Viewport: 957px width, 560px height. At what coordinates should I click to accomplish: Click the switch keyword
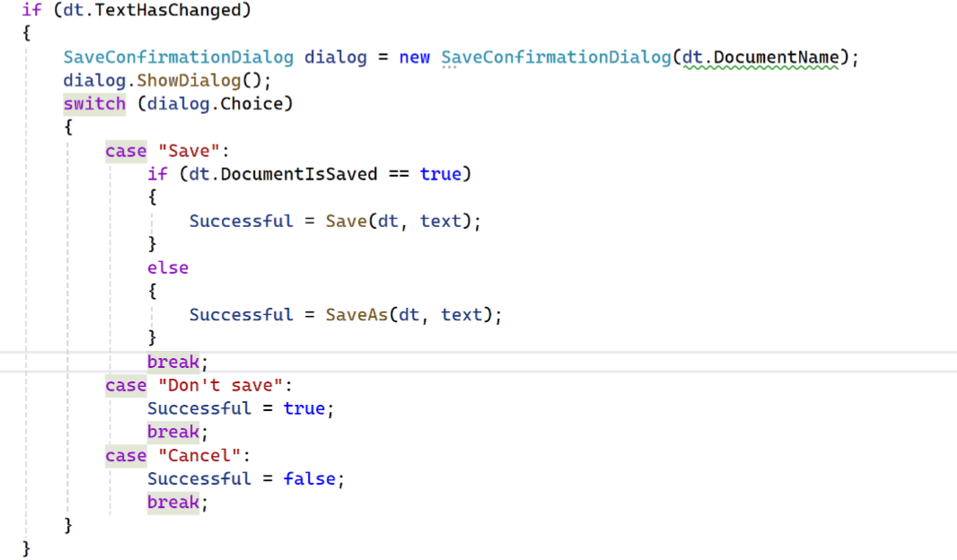click(94, 104)
